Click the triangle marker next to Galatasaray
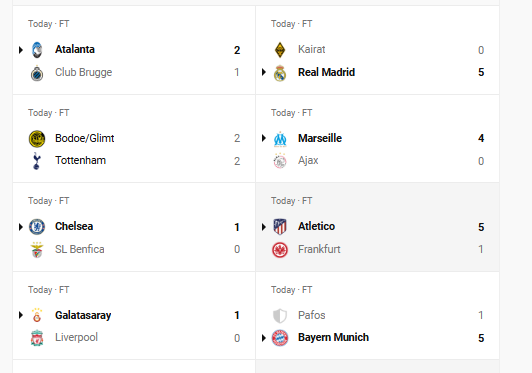The image size is (532, 373). (21, 315)
